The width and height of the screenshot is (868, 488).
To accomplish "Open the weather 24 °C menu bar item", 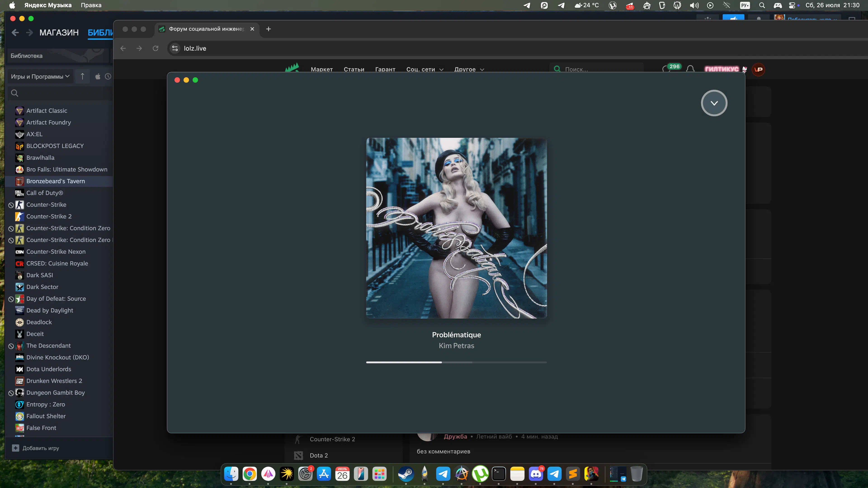I will pos(587,5).
